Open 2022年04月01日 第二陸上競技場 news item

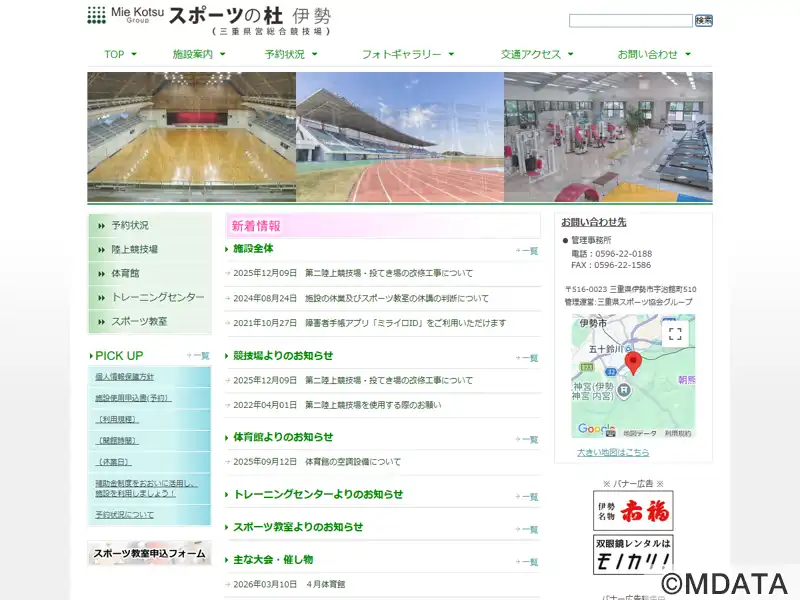pos(337,405)
